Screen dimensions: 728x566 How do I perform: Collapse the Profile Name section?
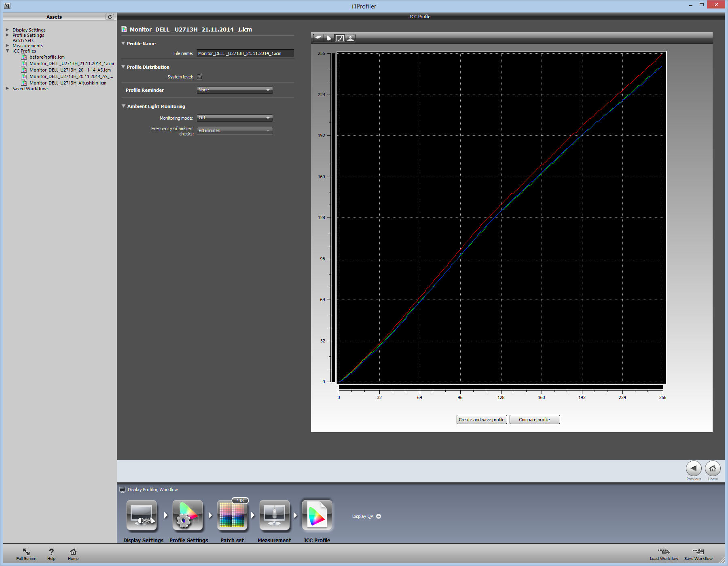(123, 43)
